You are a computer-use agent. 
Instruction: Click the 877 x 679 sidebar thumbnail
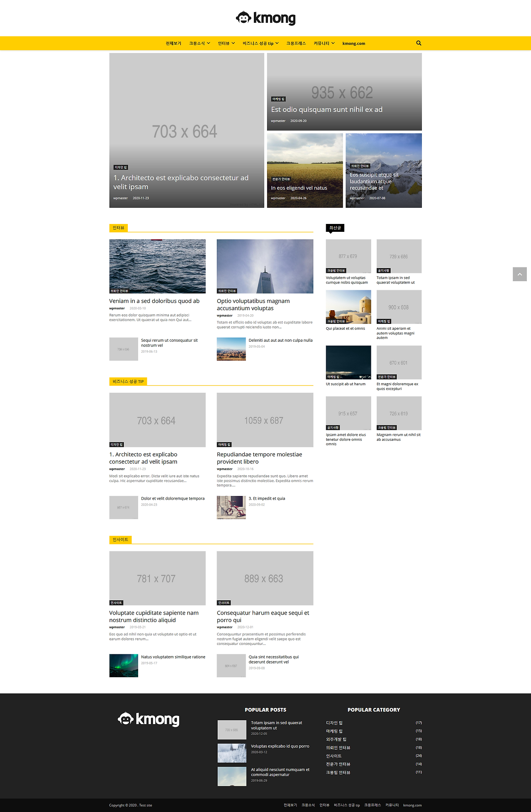(x=348, y=256)
